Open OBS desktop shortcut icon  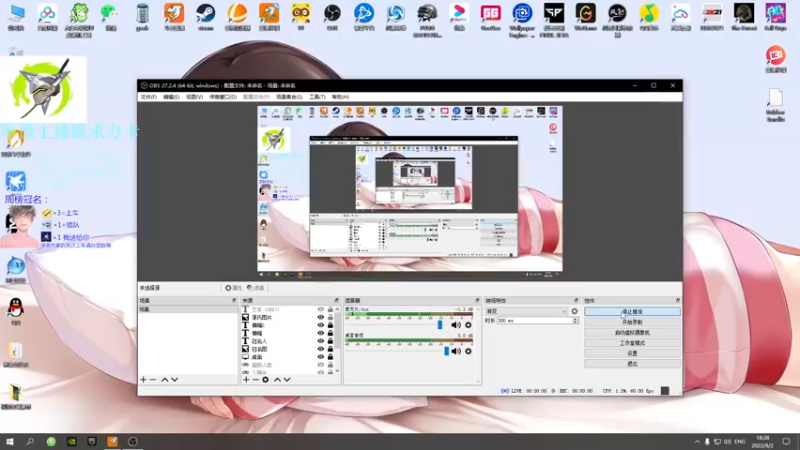[332, 17]
